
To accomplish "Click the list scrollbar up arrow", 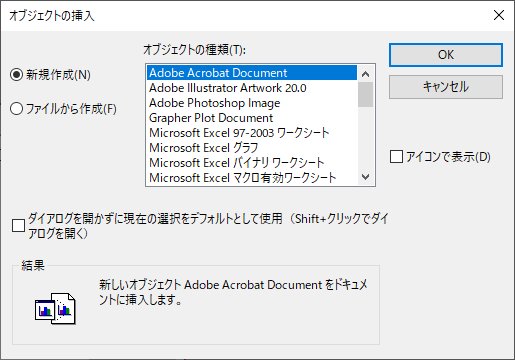I will click(366, 74).
